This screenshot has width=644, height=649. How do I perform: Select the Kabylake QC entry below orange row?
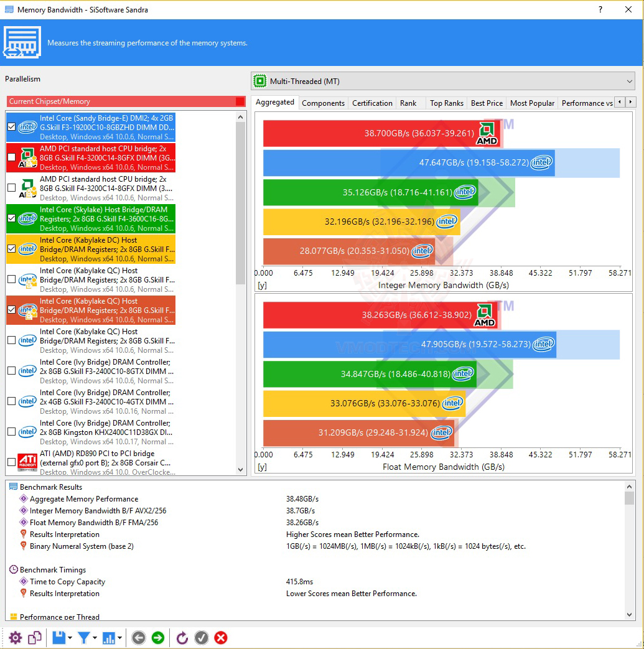click(x=91, y=340)
